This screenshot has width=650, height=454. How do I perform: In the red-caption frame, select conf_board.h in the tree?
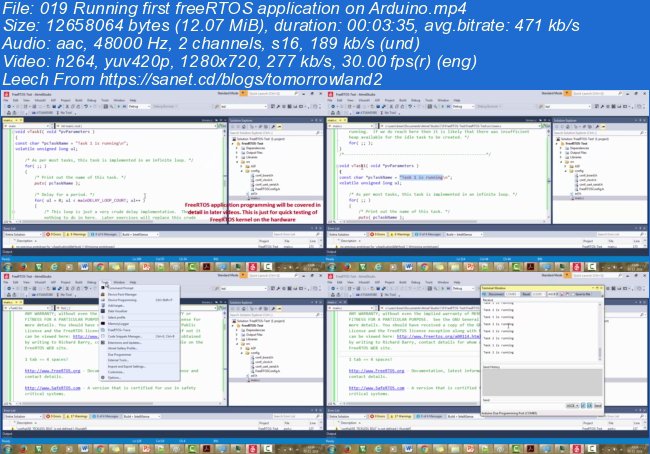264,175
